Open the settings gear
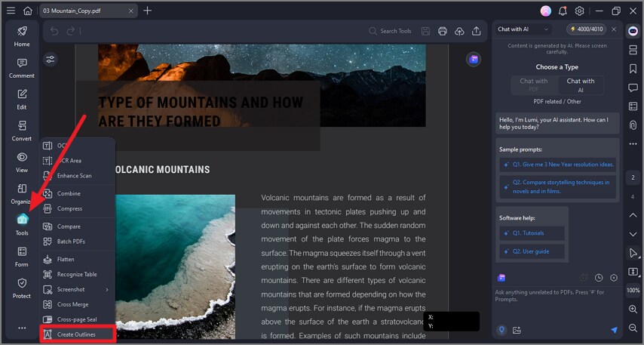The width and height of the screenshot is (644, 345). pyautogui.click(x=579, y=11)
